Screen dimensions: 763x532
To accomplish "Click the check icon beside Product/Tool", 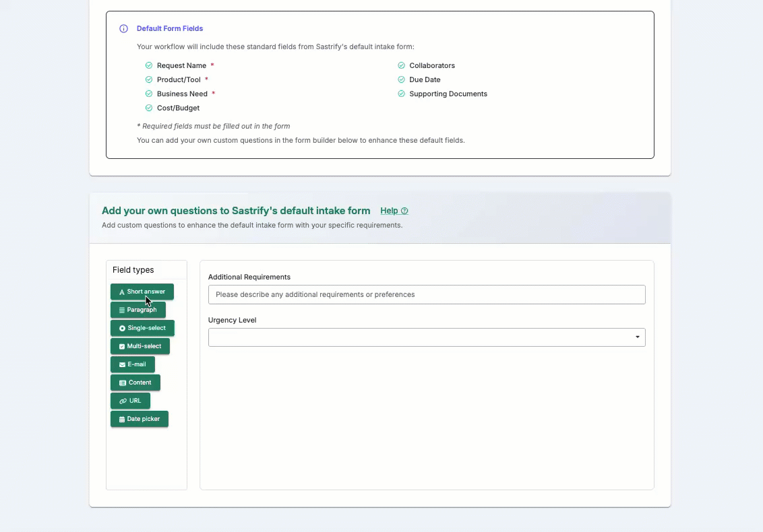I will pyautogui.click(x=149, y=79).
